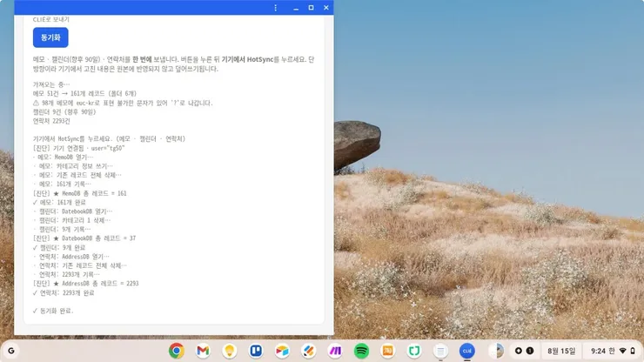Click log line '캘린더: DatebookDB 열기…'

pyautogui.click(x=73, y=211)
